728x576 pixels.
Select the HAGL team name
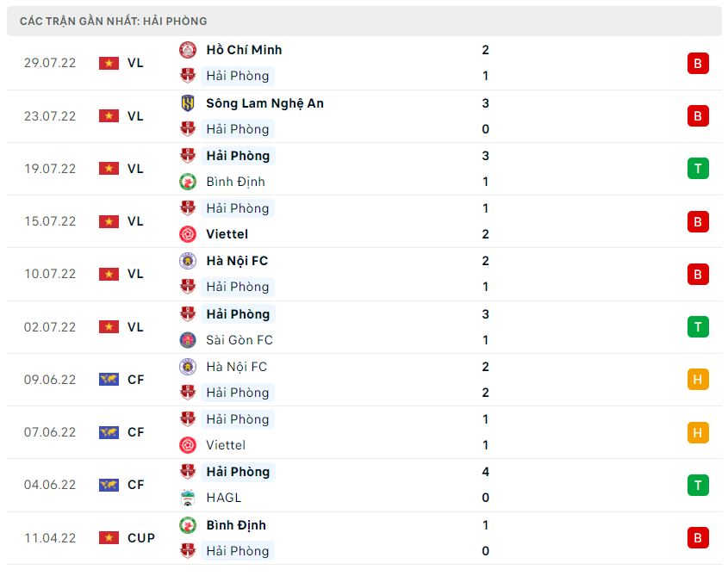click(223, 498)
